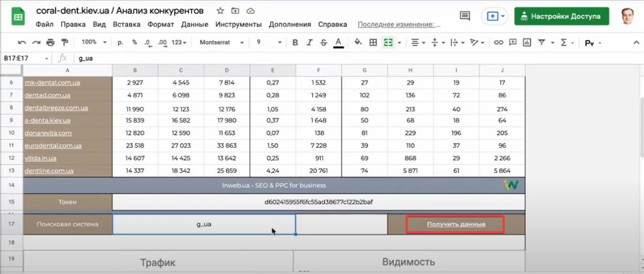Open dentline.com.ua link
644x274 pixels.
(49, 171)
